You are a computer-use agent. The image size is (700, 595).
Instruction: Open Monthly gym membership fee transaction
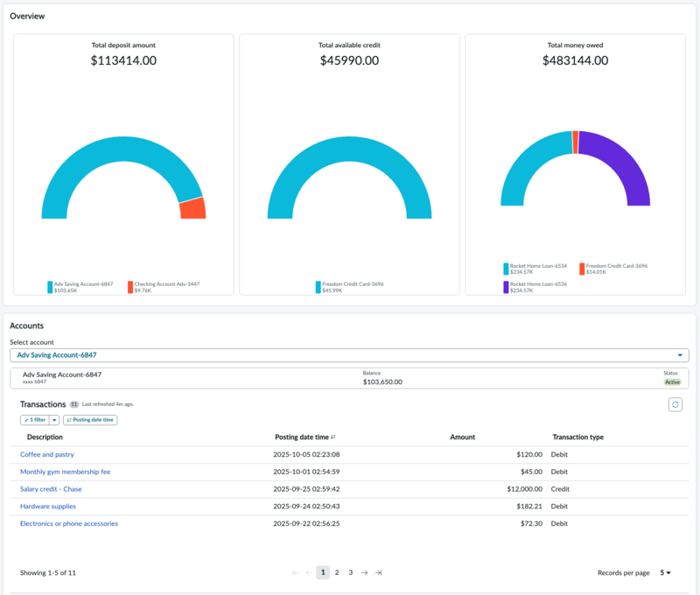pos(65,472)
